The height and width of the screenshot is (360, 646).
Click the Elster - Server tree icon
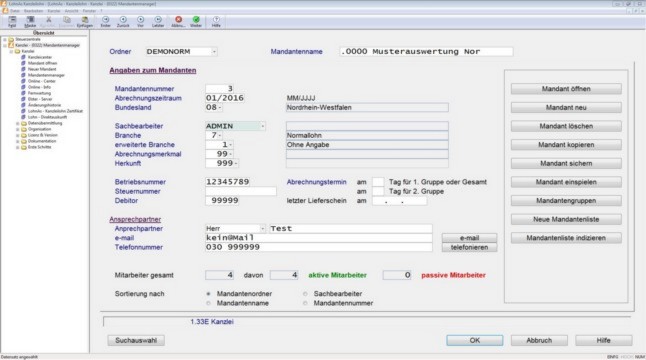[23, 99]
